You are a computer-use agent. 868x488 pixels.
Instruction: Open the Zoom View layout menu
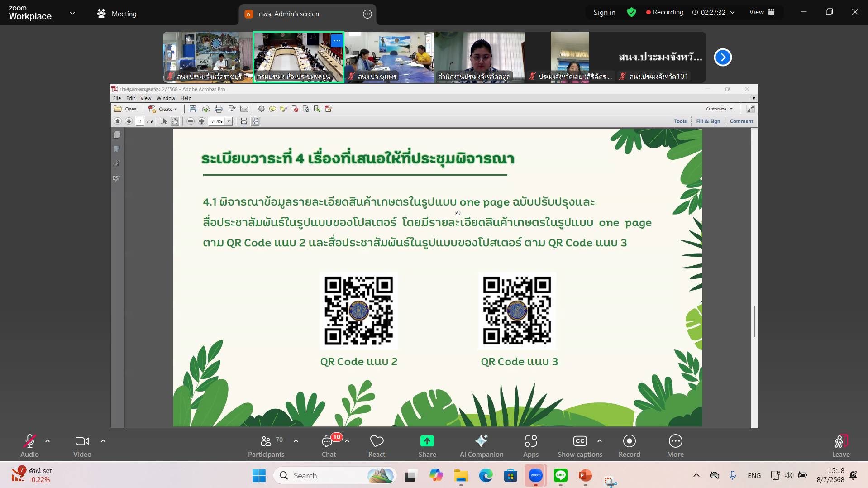762,12
